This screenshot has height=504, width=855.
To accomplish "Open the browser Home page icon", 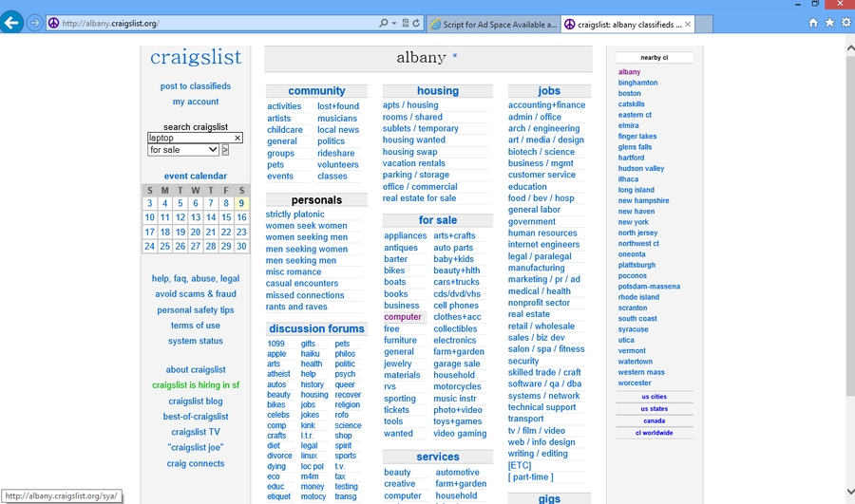I will tap(813, 23).
